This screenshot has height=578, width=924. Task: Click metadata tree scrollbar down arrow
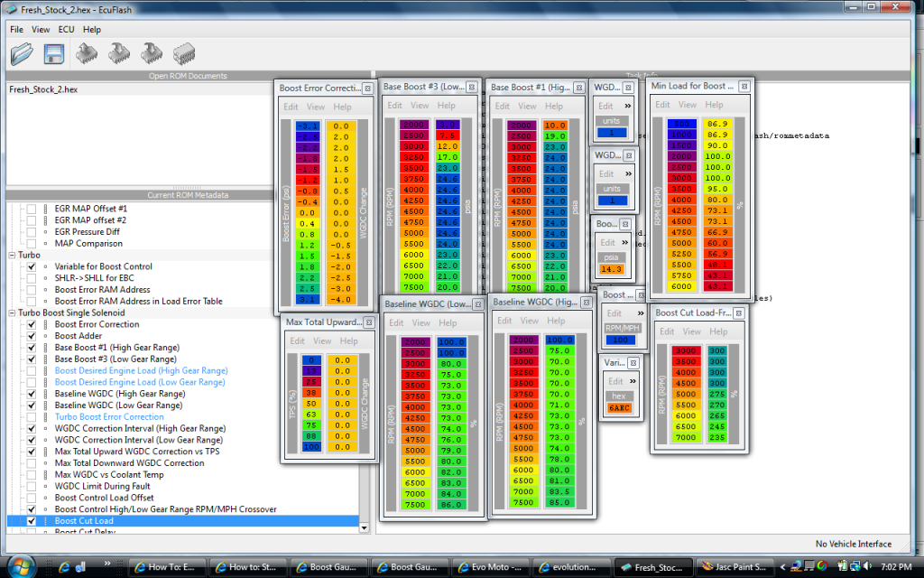(x=364, y=527)
